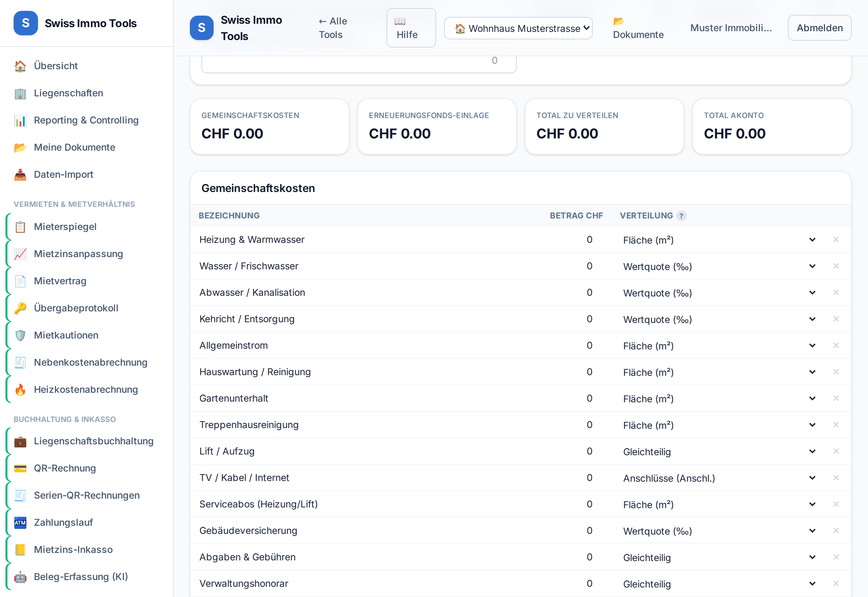The height and width of the screenshot is (597, 868).
Task: Open the Hilfe button
Action: coord(411,28)
